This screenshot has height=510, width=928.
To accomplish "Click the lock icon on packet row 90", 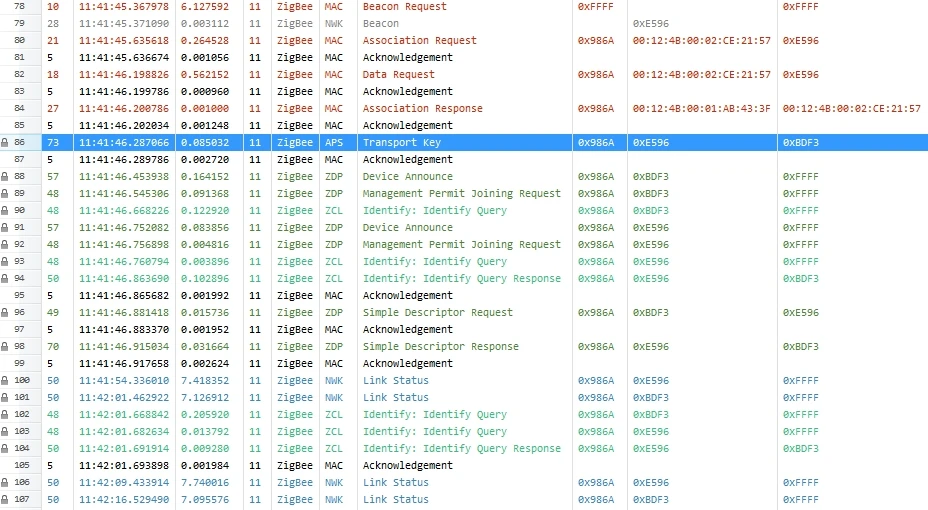I will pyautogui.click(x=5, y=211).
